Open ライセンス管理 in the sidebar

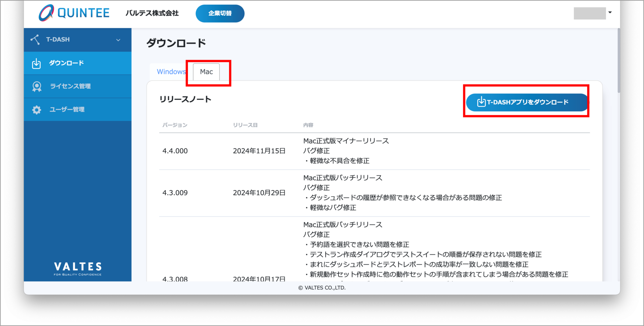click(70, 86)
